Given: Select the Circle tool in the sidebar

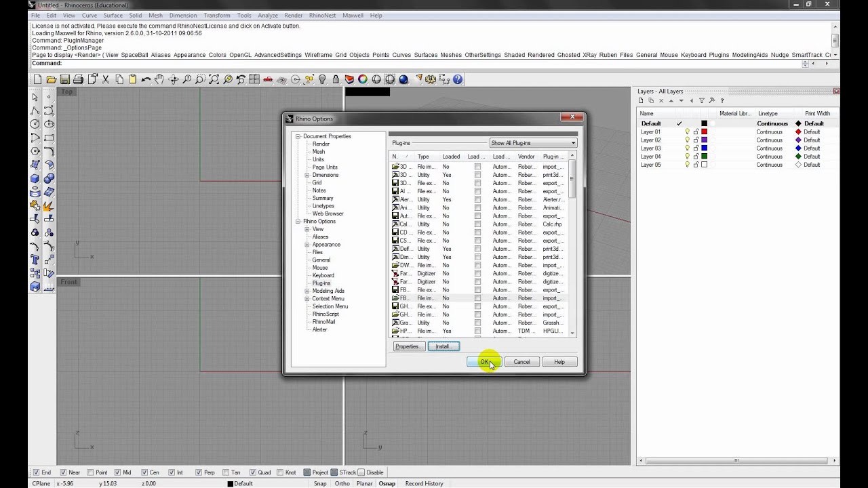Looking at the screenshot, I should click(35, 124).
